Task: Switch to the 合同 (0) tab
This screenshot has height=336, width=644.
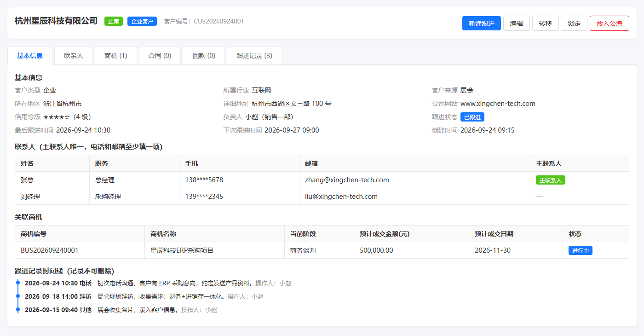Action: pos(160,56)
